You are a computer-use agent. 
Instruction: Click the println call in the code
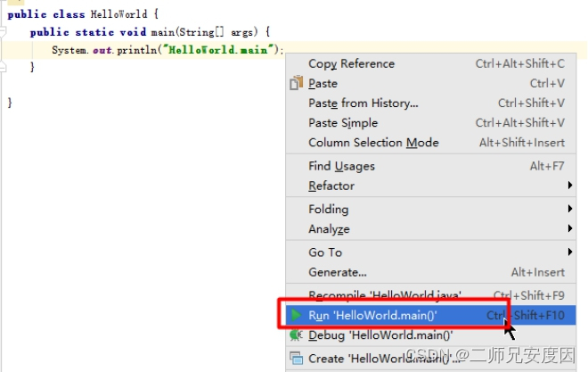pyautogui.click(x=137, y=50)
